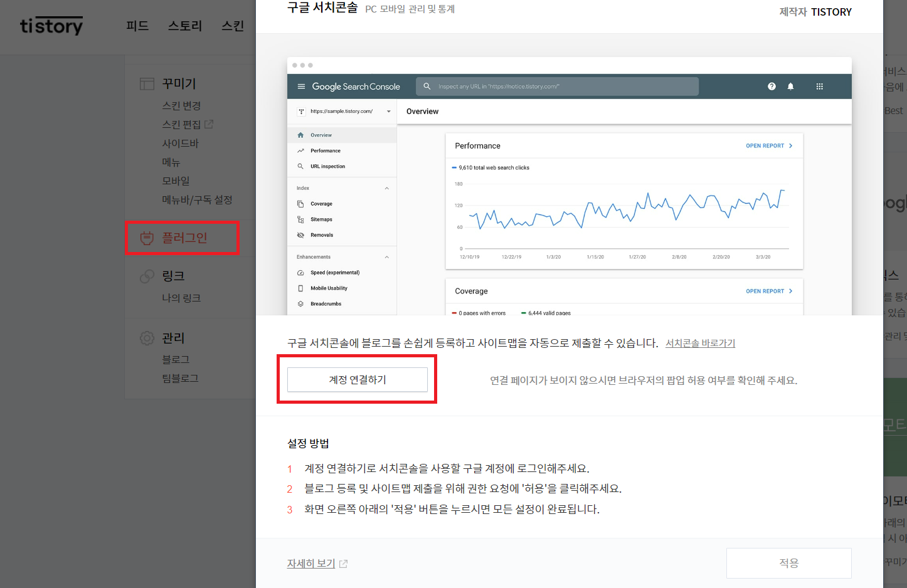The height and width of the screenshot is (588, 907).
Task: Click help question mark icon in preview
Action: [x=772, y=87]
